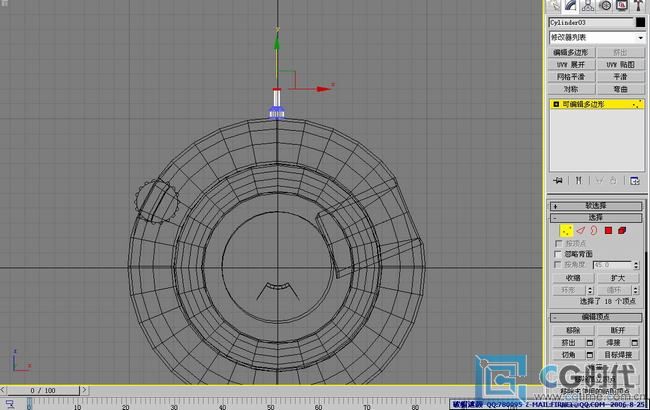650x410 pixels.
Task: Click 循环 selection button
Action: pyautogui.click(x=614, y=290)
